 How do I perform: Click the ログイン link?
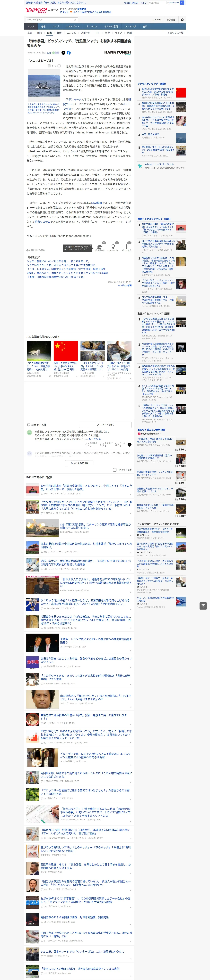[64, 12]
